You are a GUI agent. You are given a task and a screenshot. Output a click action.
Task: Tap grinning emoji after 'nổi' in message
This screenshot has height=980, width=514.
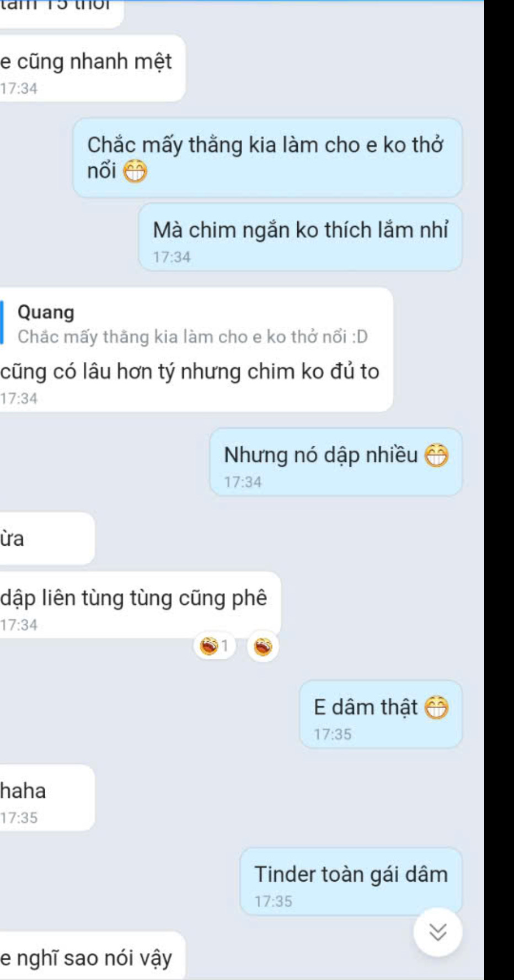pyautogui.click(x=135, y=172)
